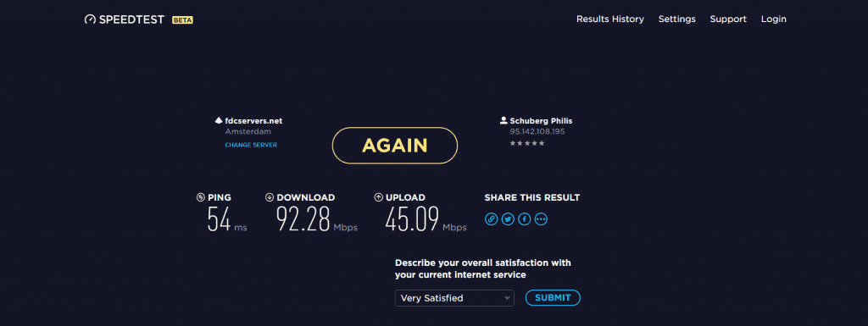Screen dimensions: 868x326
Task: Open more sharing options ellipsis icon
Action: pyautogui.click(x=541, y=219)
